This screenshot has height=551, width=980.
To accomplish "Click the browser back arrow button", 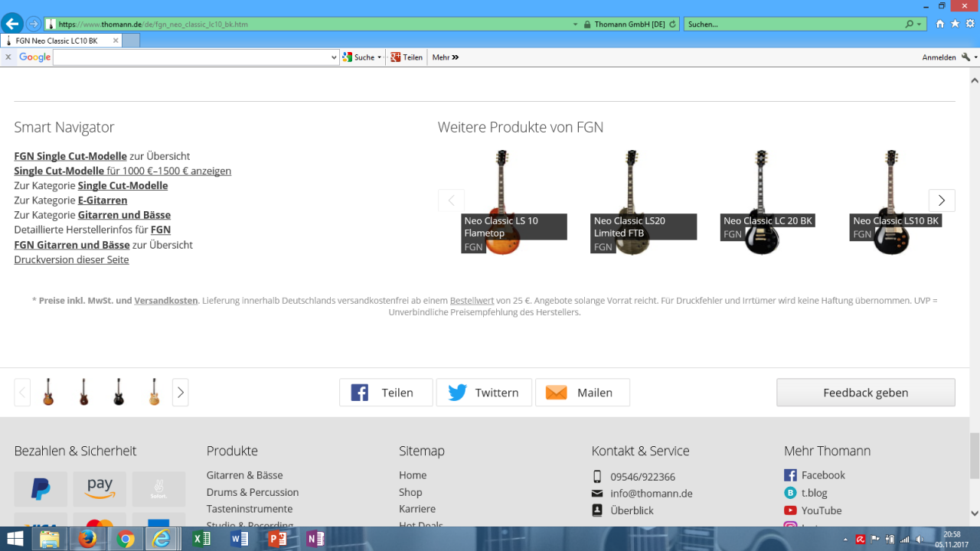I will point(12,23).
